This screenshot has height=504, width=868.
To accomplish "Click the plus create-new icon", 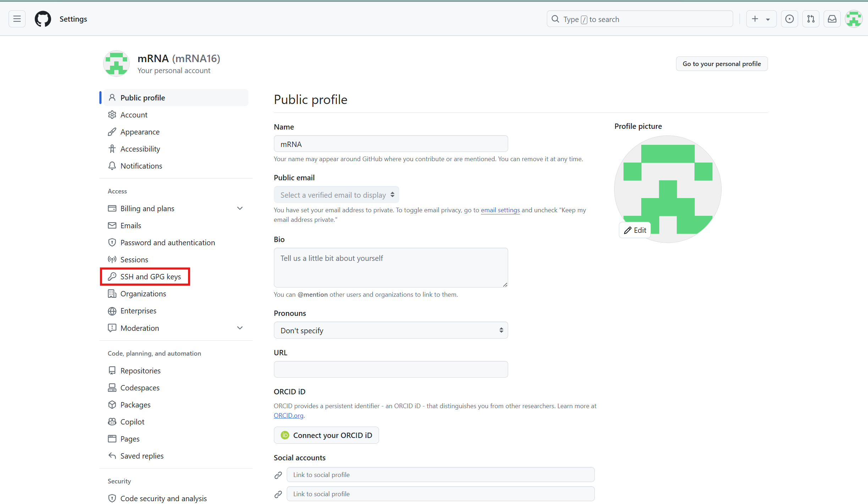I will pyautogui.click(x=755, y=19).
